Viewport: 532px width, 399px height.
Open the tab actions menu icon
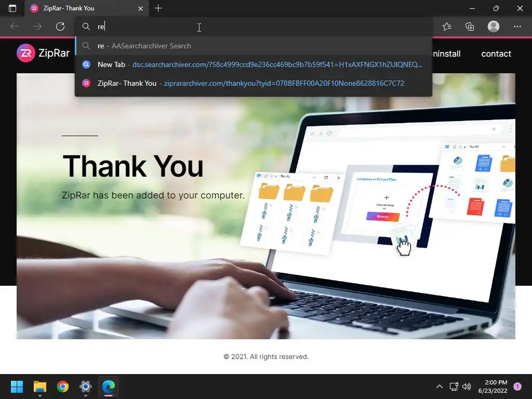coord(12,8)
